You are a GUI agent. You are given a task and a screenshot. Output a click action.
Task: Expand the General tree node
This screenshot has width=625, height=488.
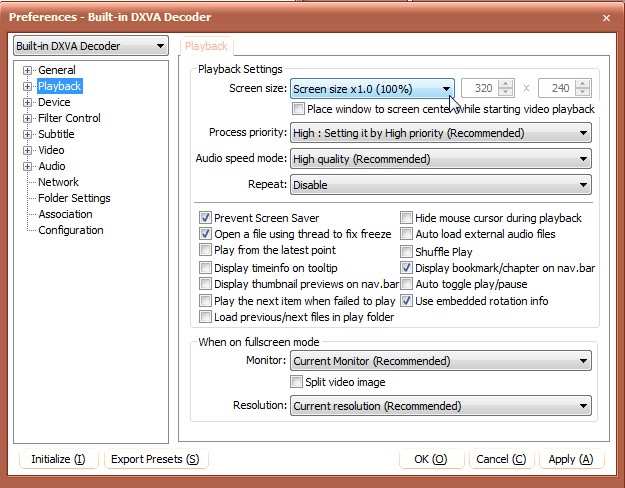click(x=27, y=71)
